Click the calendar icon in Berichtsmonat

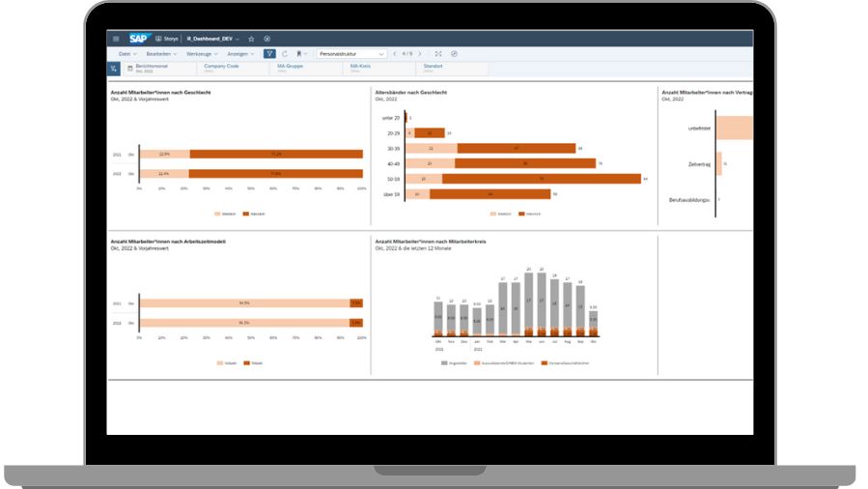tap(130, 69)
